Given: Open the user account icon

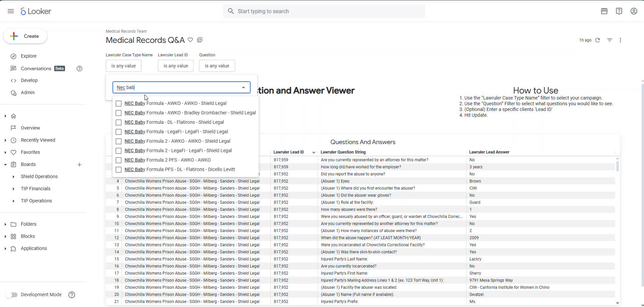Looking at the screenshot, I should (634, 11).
